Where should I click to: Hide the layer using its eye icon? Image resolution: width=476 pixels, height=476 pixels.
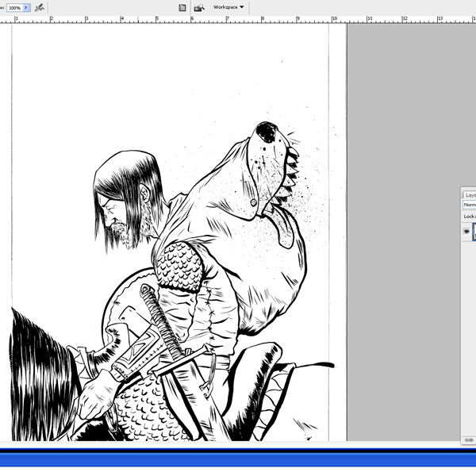[x=466, y=232]
